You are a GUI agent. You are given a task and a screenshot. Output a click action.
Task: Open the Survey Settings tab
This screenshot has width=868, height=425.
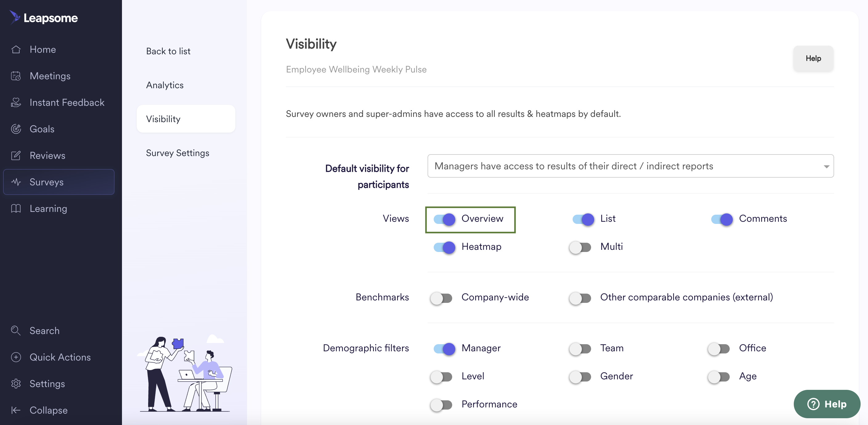(178, 153)
